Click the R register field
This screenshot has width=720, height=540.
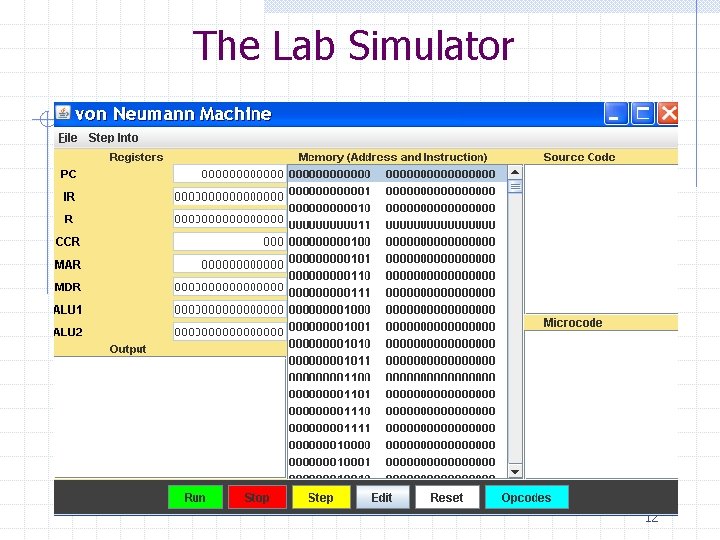click(230, 219)
